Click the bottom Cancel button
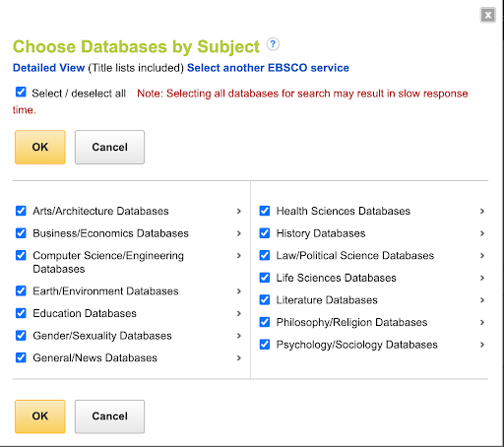The width and height of the screenshot is (504, 447). 109,416
